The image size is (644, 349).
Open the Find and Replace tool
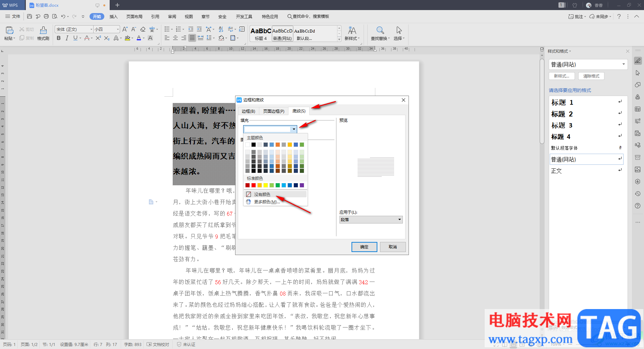(x=380, y=33)
